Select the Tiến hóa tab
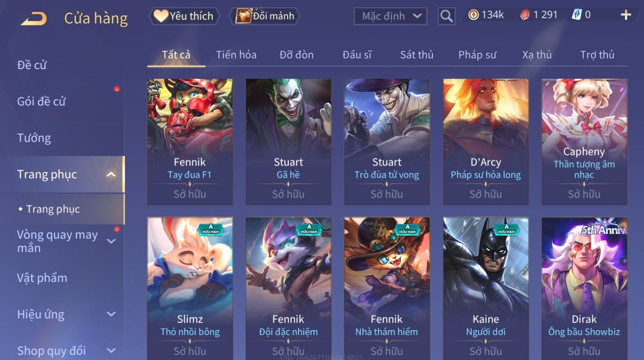The image size is (644, 360). click(236, 55)
